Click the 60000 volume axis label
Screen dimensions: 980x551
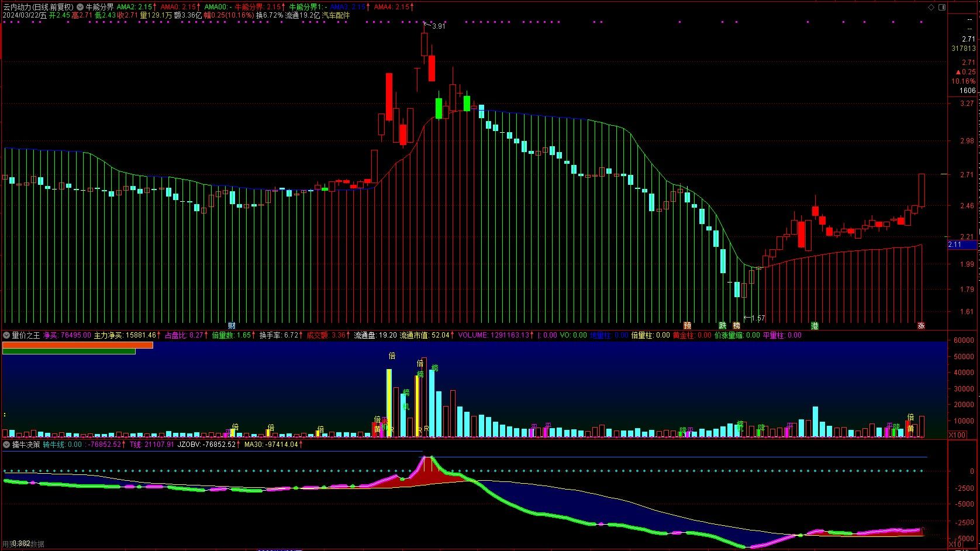click(963, 340)
